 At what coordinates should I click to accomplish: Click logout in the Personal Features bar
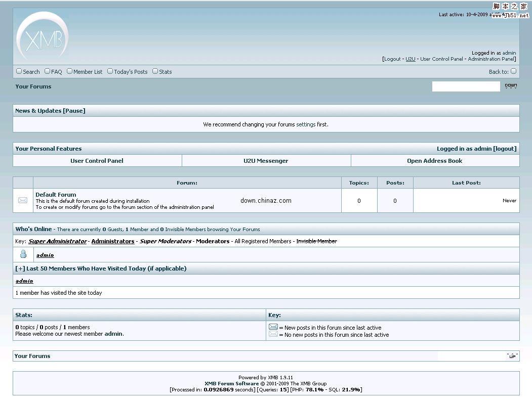505,149
